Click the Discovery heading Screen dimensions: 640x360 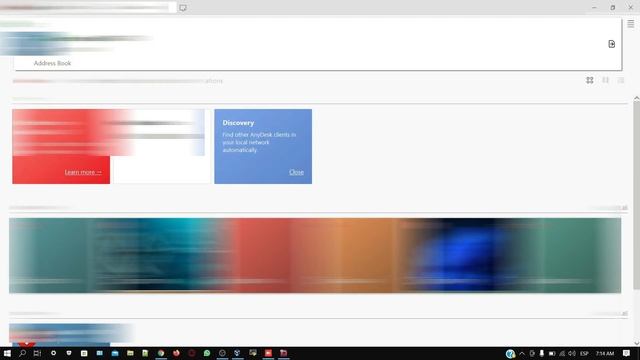238,122
